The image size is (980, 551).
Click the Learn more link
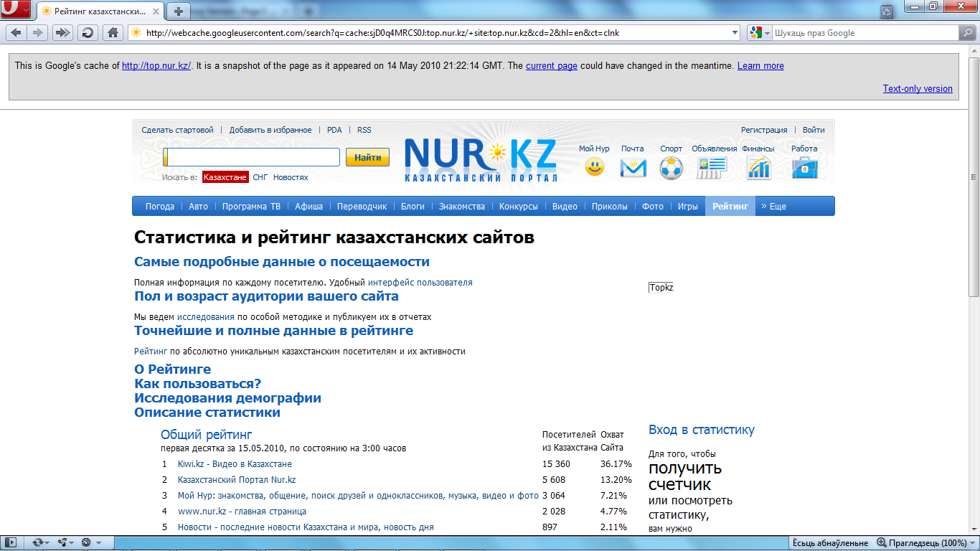pyautogui.click(x=760, y=66)
